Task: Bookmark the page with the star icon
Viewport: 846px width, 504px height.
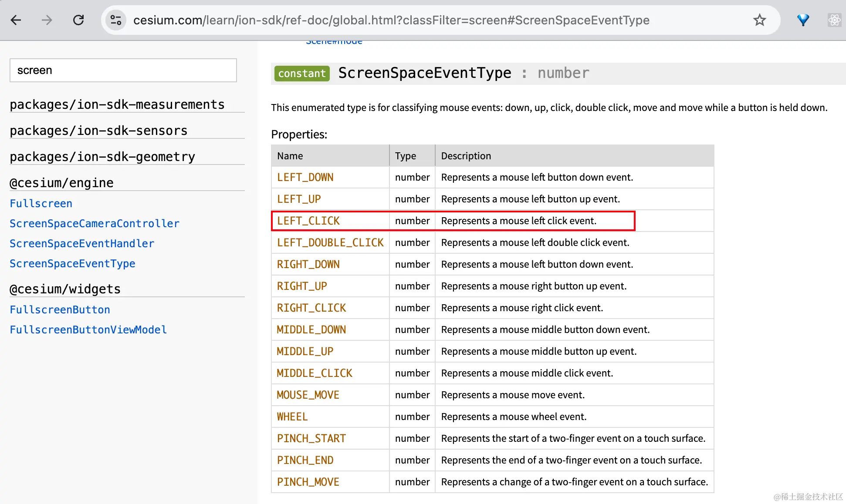Action: (759, 20)
